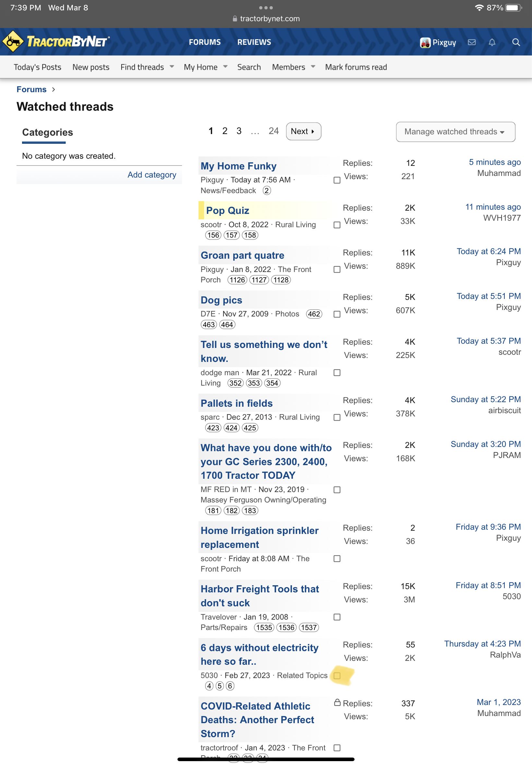The height and width of the screenshot is (766, 532).
Task: Open the inbox envelope icon
Action: (x=471, y=42)
